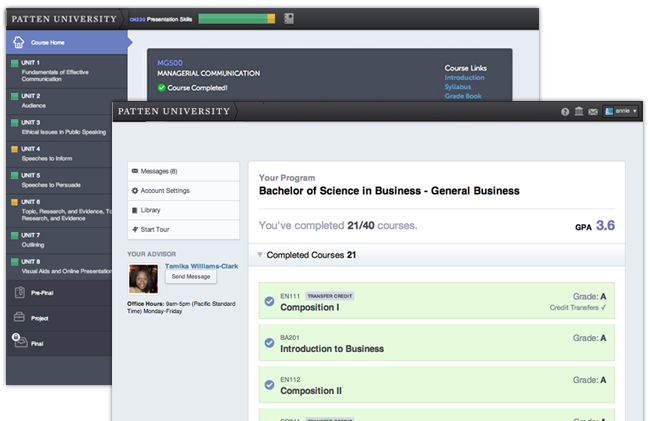The width and height of the screenshot is (650, 421).
Task: Open Unit 6 Topic, Research, and Evidence
Action: pyautogui.click(x=59, y=210)
